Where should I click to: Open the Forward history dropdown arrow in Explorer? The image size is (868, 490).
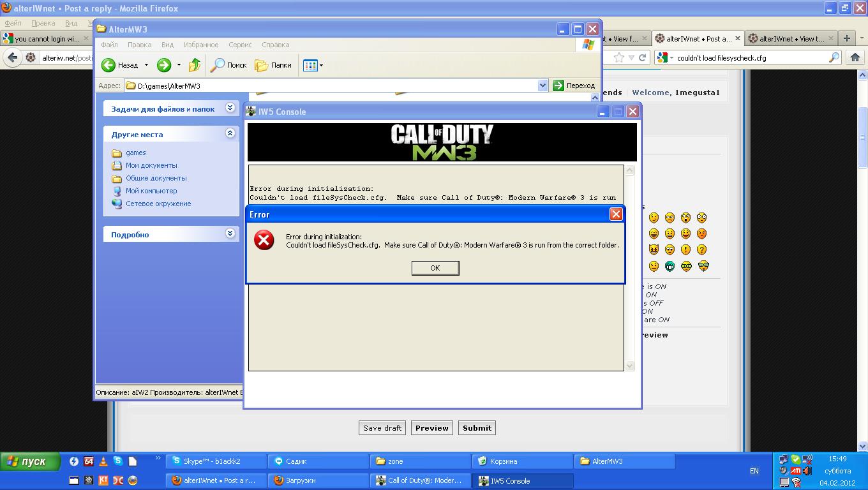point(179,65)
